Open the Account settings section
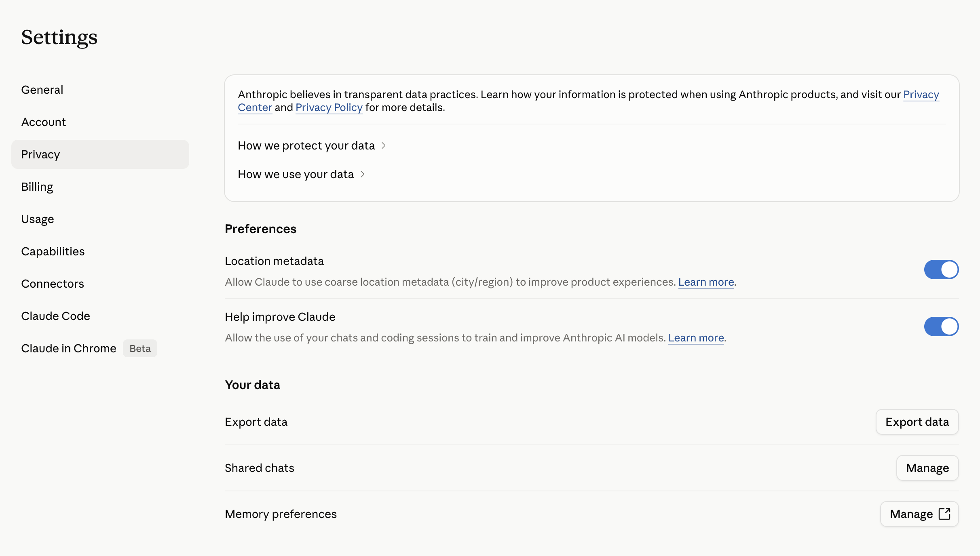 43,122
